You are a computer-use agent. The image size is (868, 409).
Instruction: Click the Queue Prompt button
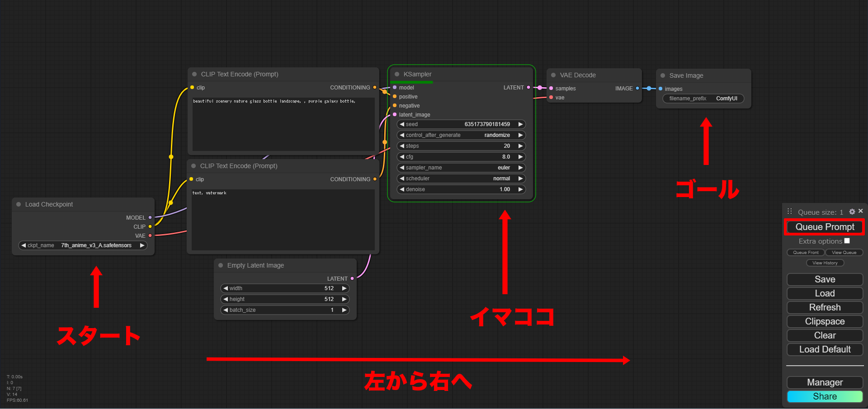tap(825, 227)
